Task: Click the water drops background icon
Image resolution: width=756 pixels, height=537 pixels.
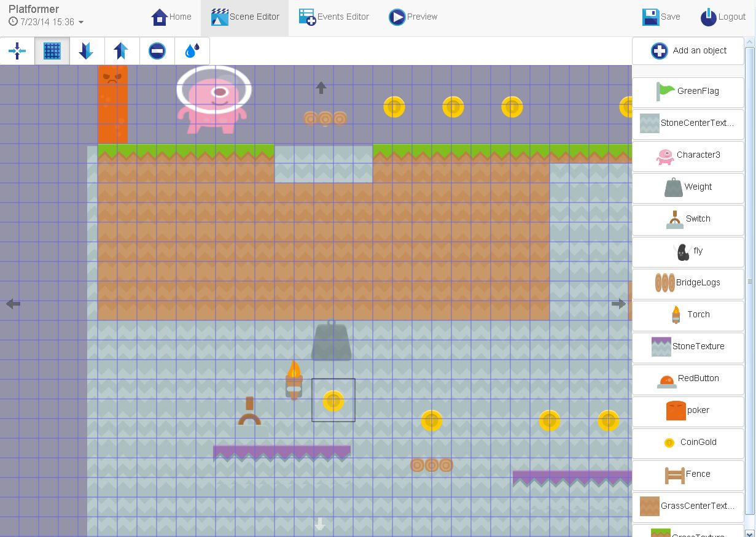Action: coord(192,51)
